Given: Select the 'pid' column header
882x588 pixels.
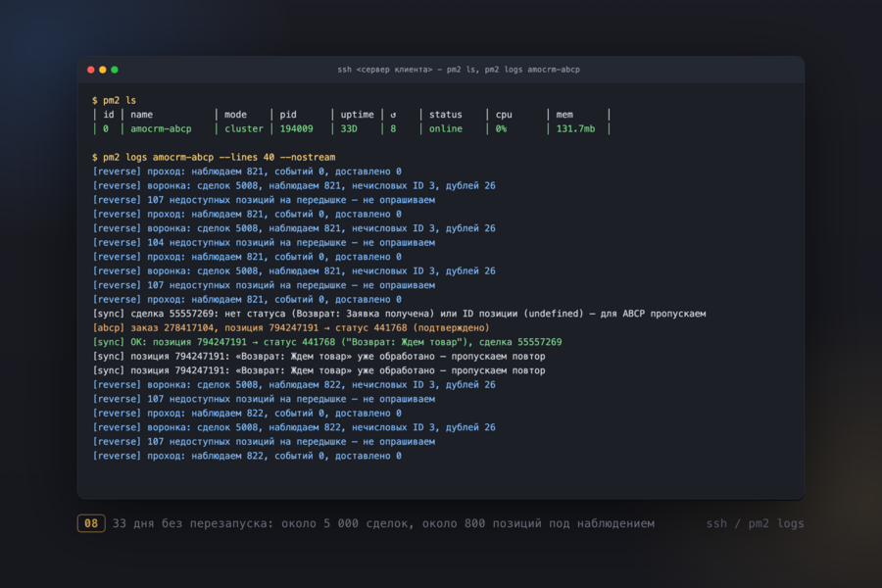Looking at the screenshot, I should (288, 115).
